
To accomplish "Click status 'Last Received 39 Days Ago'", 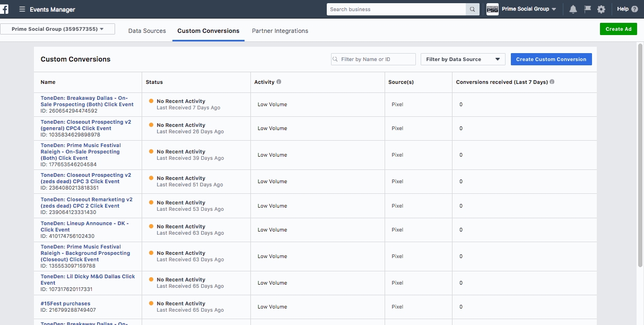I will 190,158.
